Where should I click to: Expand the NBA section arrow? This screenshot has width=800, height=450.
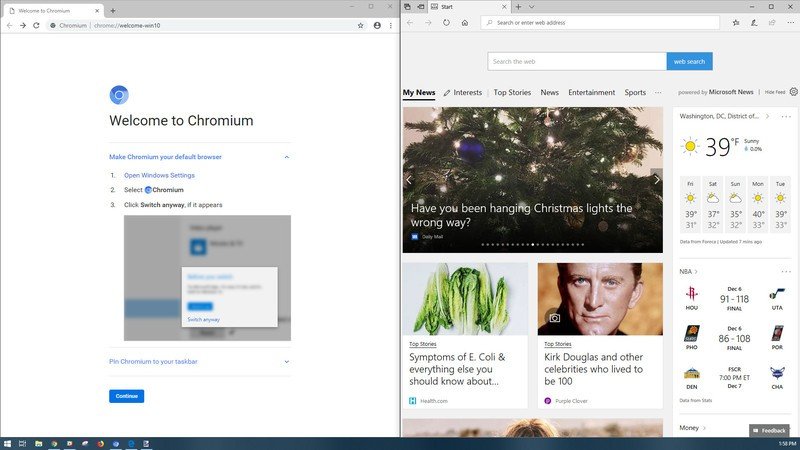coord(696,271)
